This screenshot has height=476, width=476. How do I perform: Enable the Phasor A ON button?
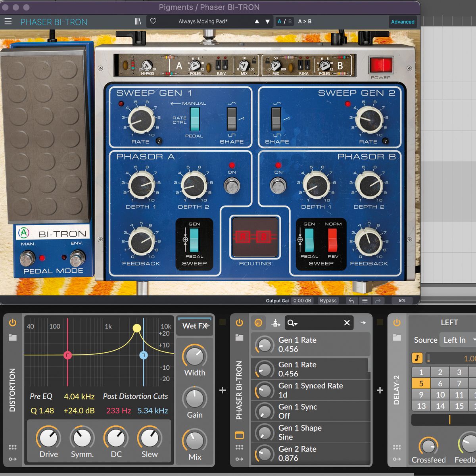click(x=232, y=185)
